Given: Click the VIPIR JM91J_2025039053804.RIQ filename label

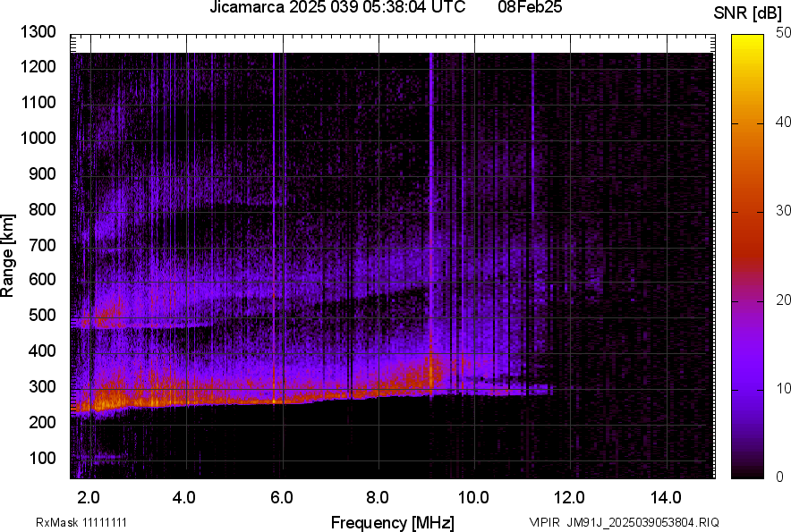Looking at the screenshot, I should click(624, 522).
